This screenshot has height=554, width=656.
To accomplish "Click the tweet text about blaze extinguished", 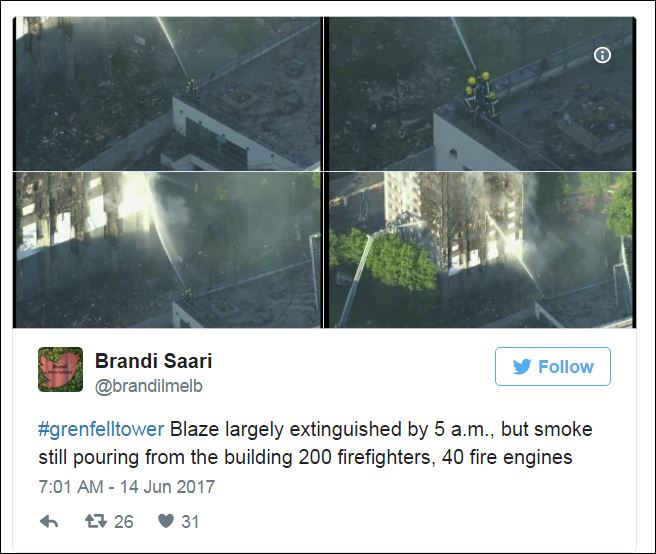I will click(x=315, y=444).
